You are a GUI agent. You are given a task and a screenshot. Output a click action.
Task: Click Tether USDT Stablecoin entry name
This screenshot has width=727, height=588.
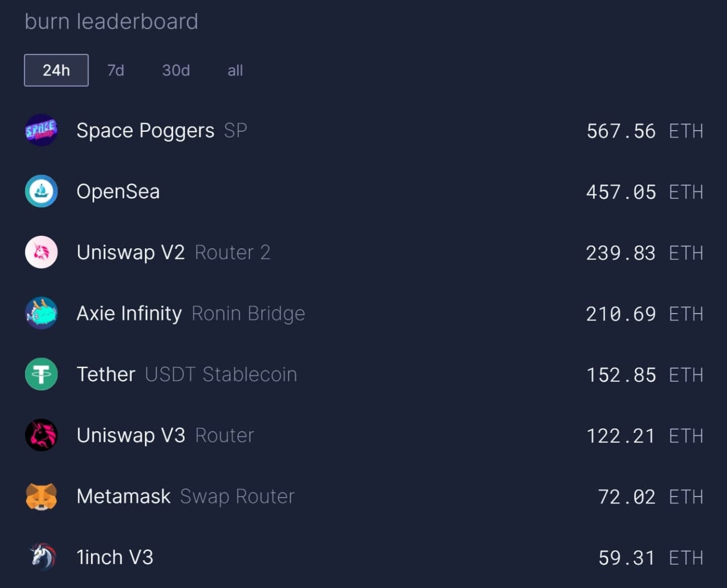pyautogui.click(x=186, y=374)
